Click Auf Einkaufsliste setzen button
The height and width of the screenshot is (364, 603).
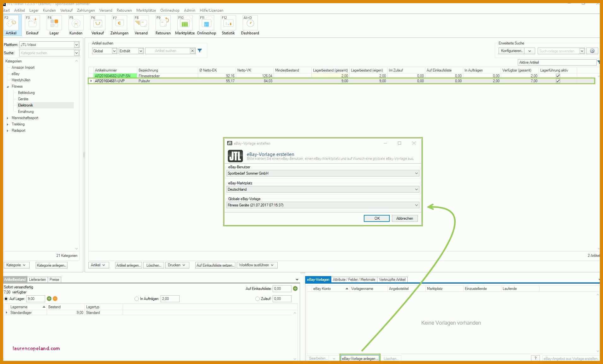pyautogui.click(x=215, y=265)
